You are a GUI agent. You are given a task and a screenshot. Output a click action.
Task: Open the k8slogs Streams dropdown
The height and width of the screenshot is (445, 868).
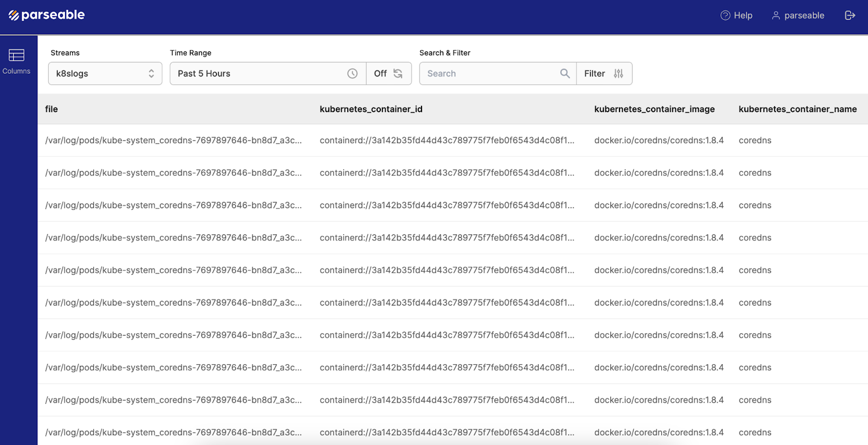coord(98,74)
